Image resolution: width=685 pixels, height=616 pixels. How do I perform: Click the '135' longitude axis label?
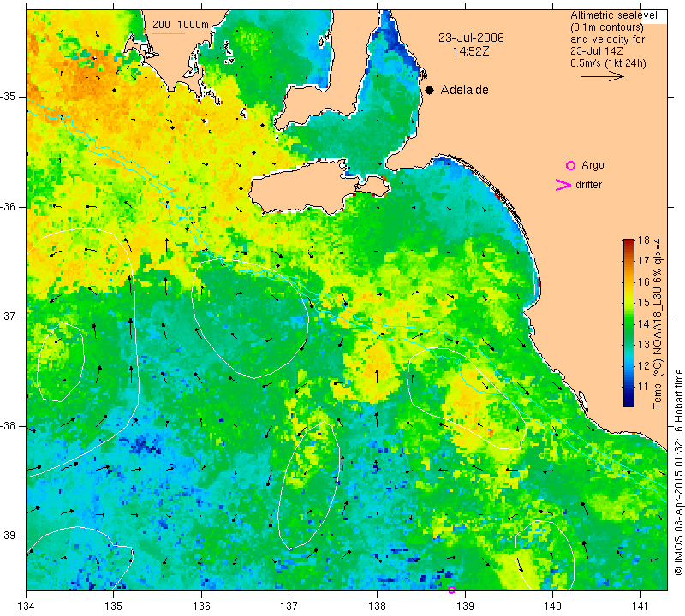point(114,607)
